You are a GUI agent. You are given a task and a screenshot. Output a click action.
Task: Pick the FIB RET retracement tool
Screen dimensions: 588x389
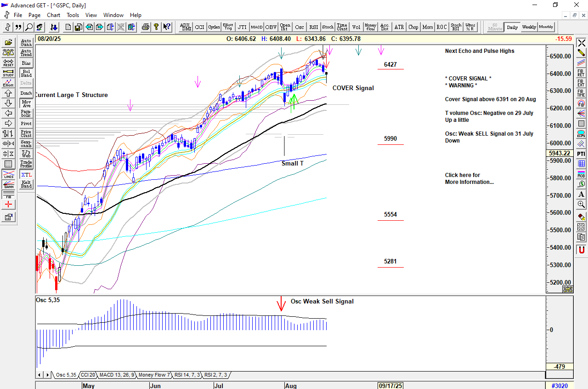click(581, 73)
